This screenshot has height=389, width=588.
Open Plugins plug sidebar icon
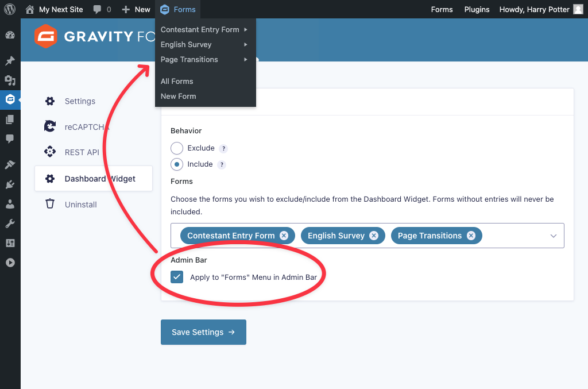pos(10,184)
